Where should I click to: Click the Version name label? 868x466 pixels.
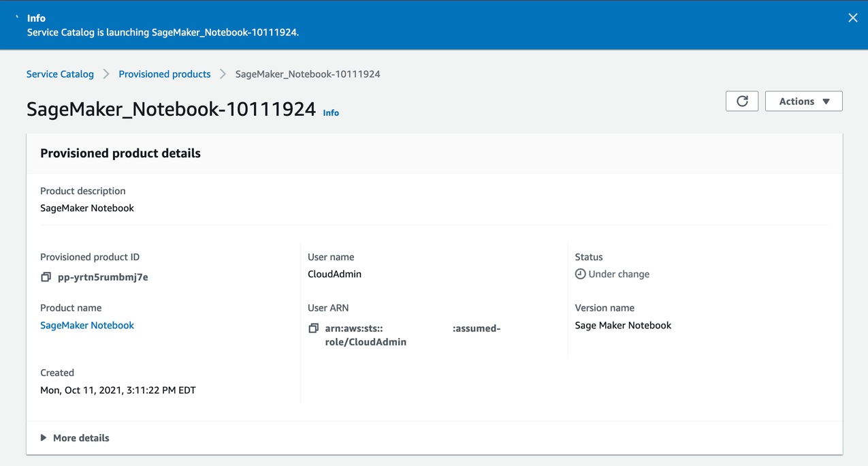(605, 308)
